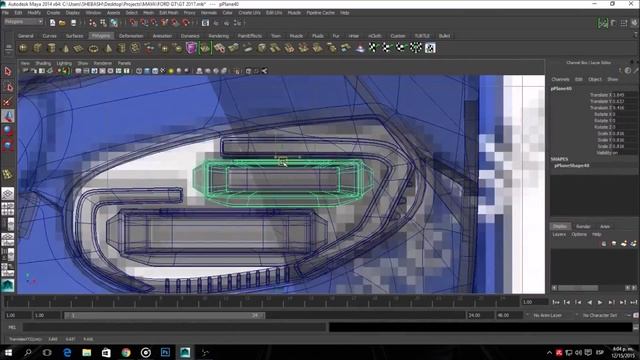The height and width of the screenshot is (360, 640).
Task: Choose the four-view layout
Action: (x=8, y=209)
